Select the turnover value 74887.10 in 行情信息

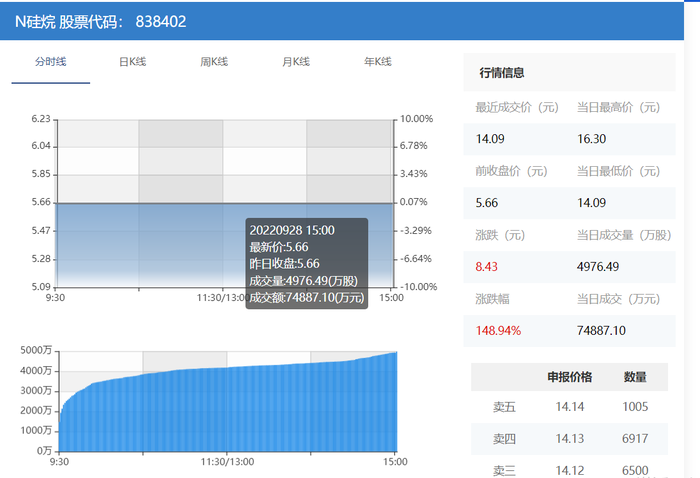tap(601, 330)
